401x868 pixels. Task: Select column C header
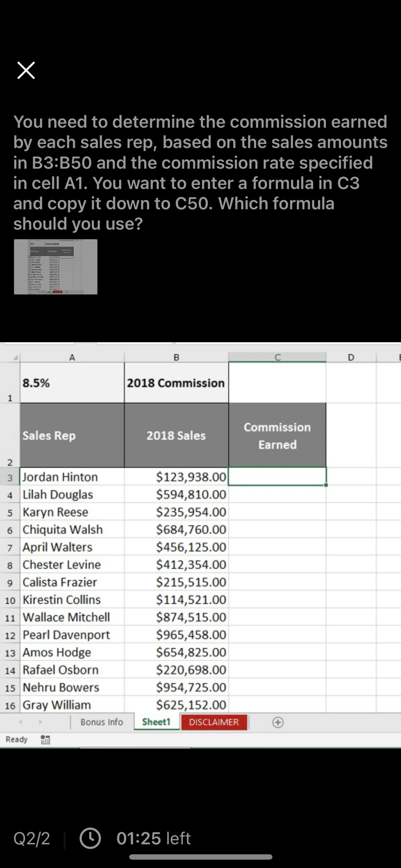point(277,357)
